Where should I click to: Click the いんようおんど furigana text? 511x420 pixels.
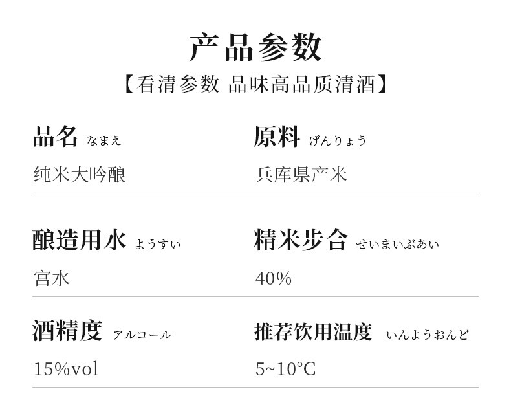click(428, 335)
